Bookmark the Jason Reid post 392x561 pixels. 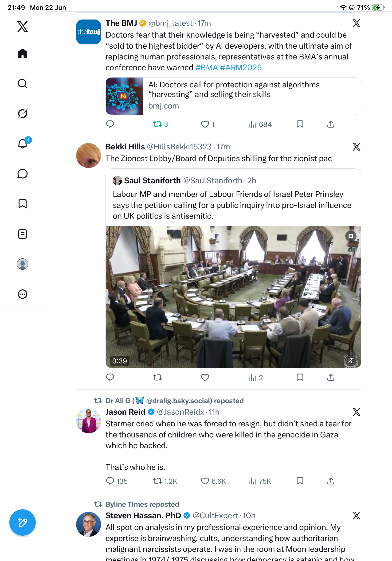click(300, 481)
